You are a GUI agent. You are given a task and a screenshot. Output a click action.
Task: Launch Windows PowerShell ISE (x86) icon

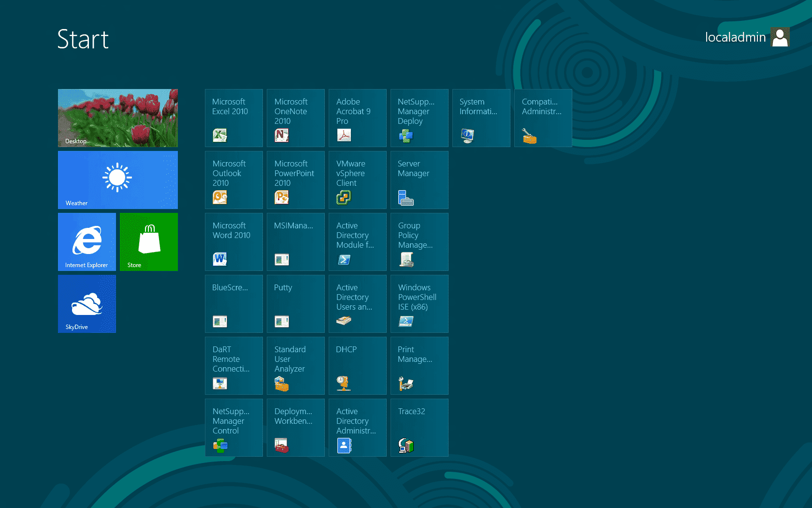pos(406,321)
